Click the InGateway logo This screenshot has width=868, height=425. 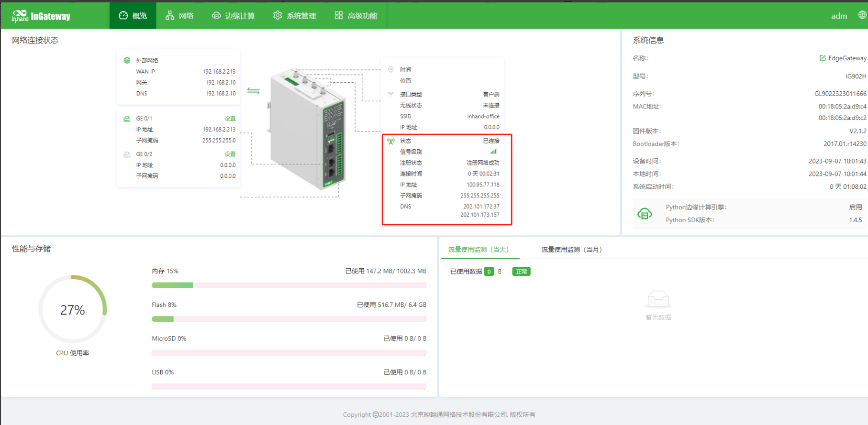(41, 16)
